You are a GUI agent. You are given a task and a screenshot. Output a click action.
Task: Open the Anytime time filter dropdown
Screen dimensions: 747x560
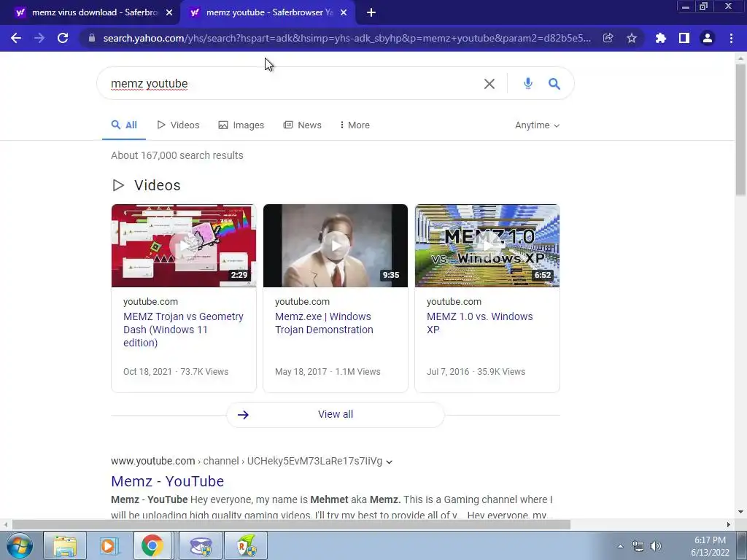537,125
